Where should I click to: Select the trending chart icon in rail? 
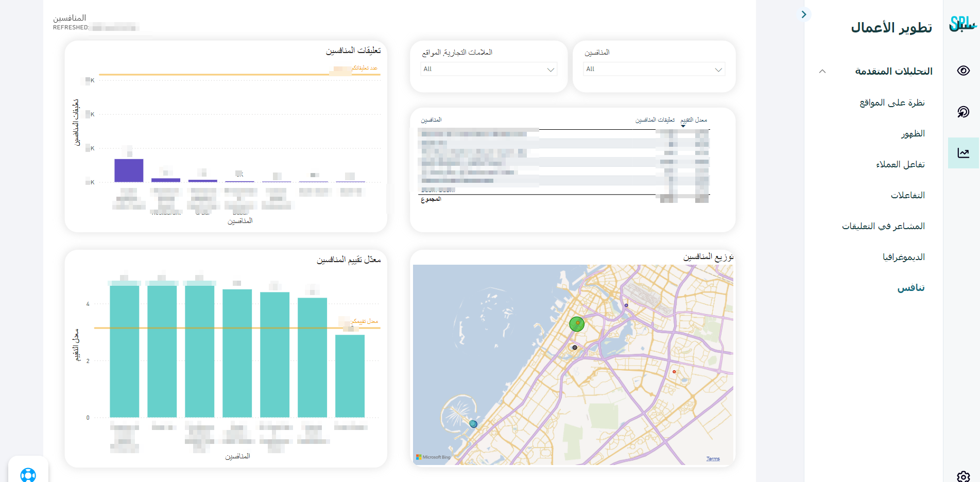[963, 153]
